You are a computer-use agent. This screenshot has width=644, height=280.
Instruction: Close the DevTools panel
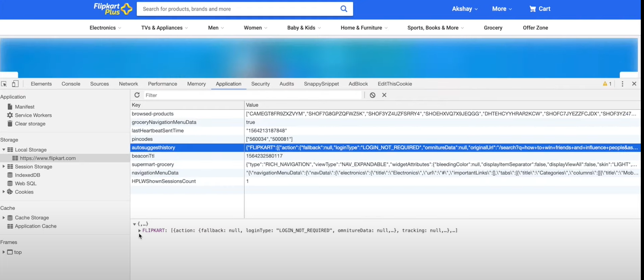click(x=634, y=83)
